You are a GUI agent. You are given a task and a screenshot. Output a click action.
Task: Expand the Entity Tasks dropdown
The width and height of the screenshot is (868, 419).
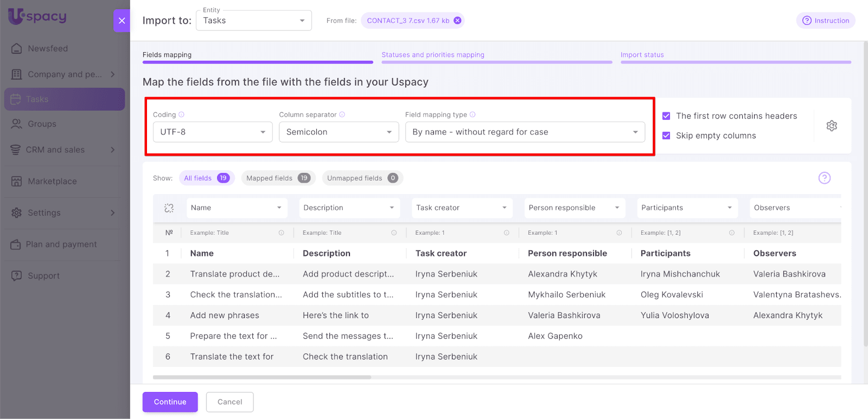tap(253, 21)
